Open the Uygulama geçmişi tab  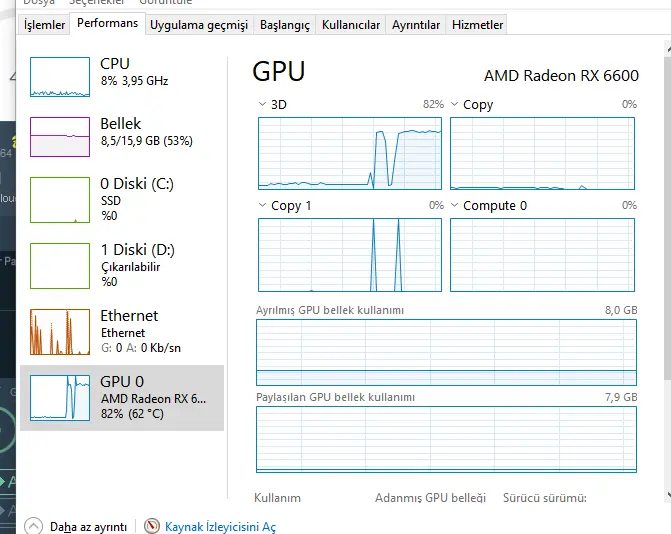199,25
